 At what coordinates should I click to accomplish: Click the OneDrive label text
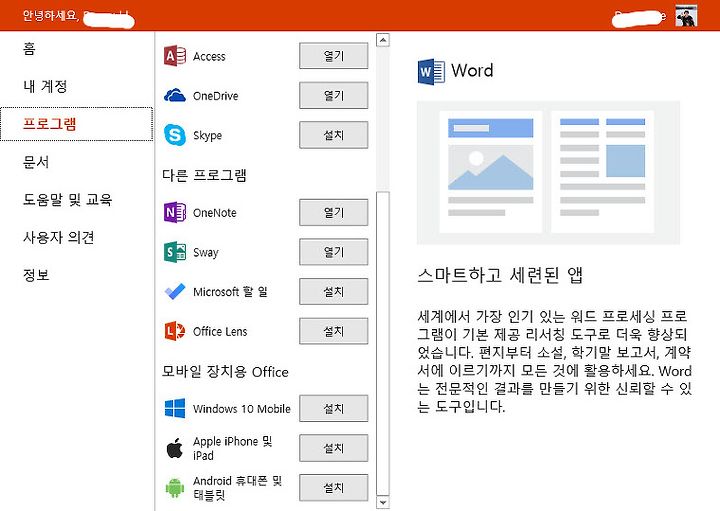tap(215, 96)
